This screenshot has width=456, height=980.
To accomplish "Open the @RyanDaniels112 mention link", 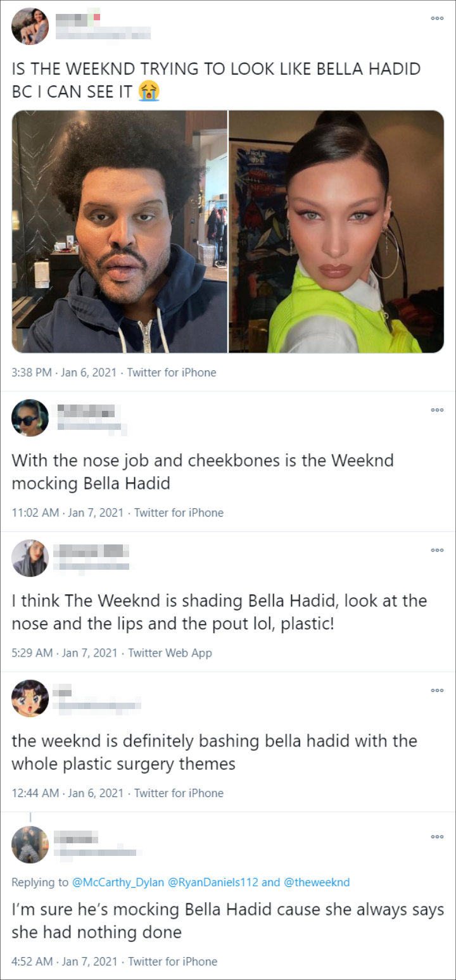I will click(x=219, y=882).
